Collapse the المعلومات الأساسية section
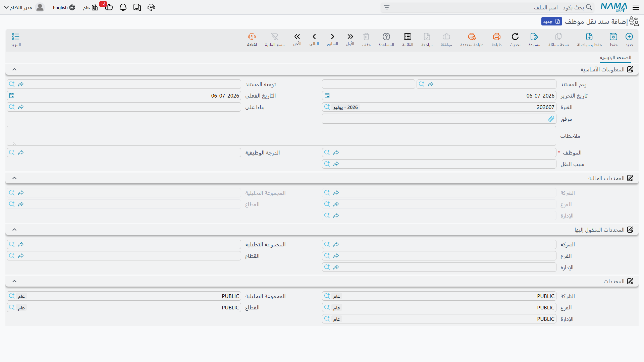 tap(14, 69)
